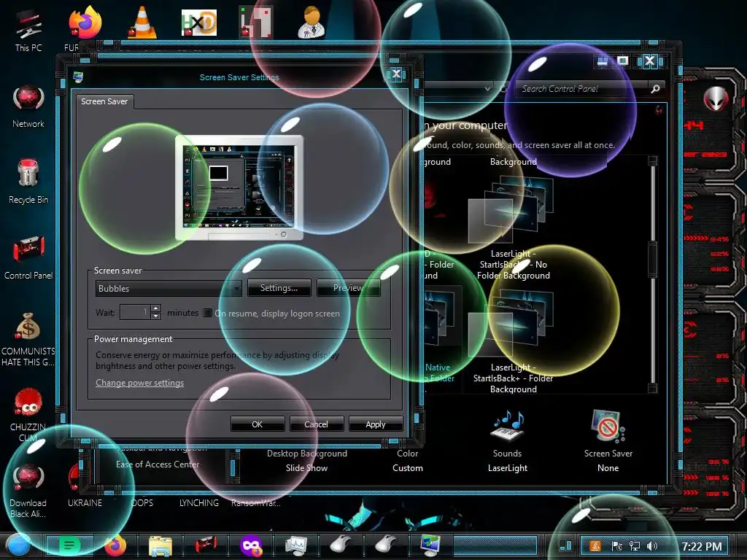Open the Change power settings link

(x=139, y=383)
